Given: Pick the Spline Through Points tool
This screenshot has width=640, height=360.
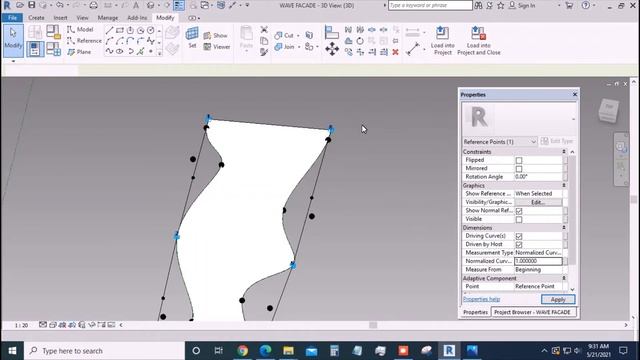Looking at the screenshot, I should [x=109, y=51].
